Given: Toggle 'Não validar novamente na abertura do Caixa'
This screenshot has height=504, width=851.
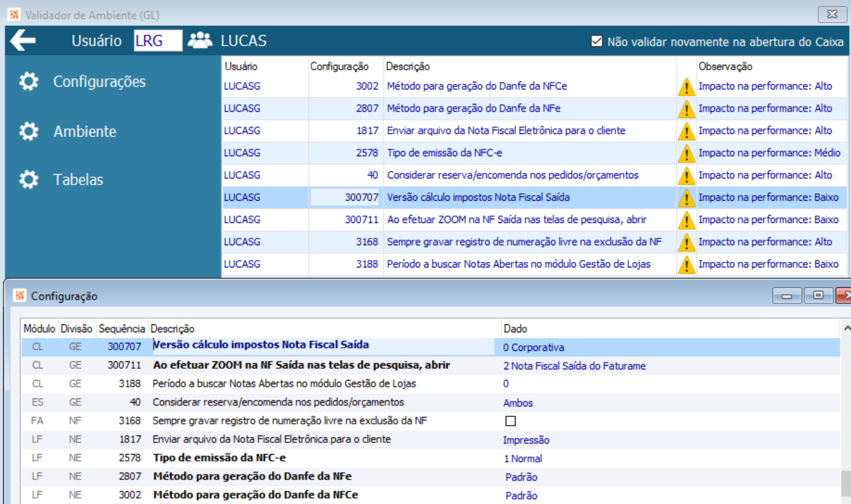Looking at the screenshot, I should click(x=596, y=41).
